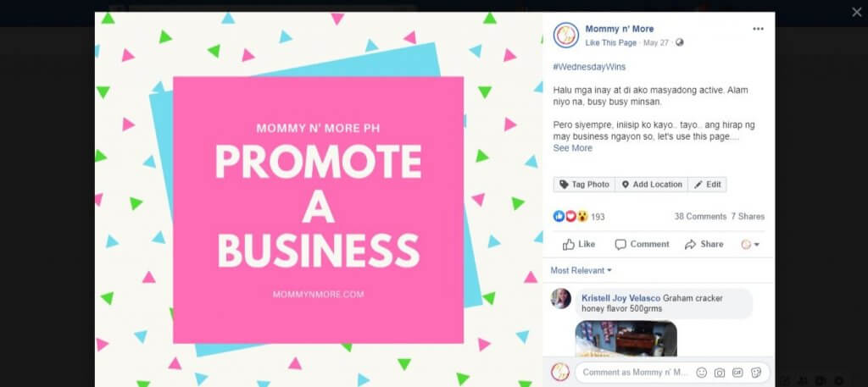Post a sticker in the comment

(x=755, y=373)
